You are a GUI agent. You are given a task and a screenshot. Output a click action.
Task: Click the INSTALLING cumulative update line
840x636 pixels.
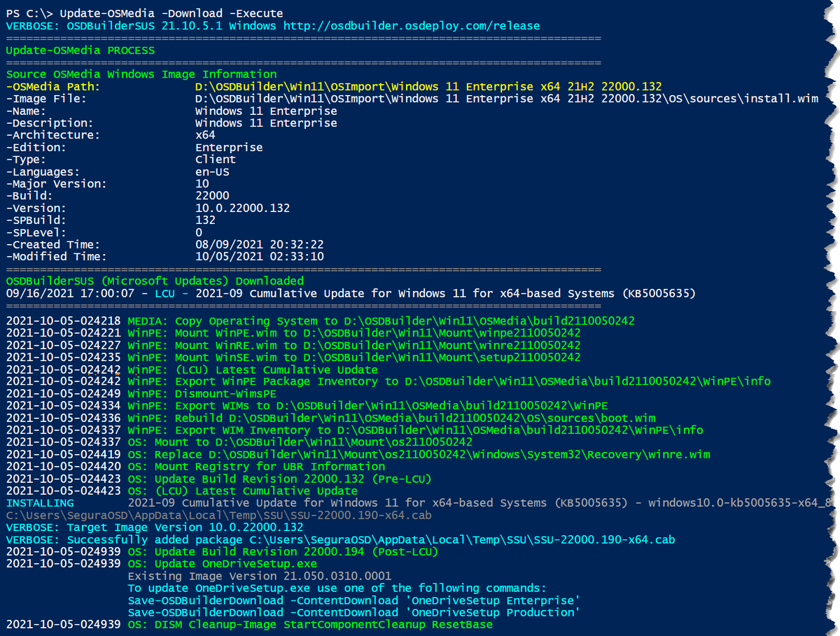click(x=419, y=503)
